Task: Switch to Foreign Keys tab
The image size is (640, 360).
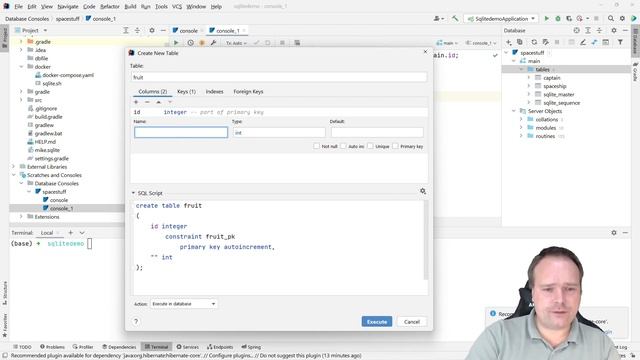Action: 248,91
